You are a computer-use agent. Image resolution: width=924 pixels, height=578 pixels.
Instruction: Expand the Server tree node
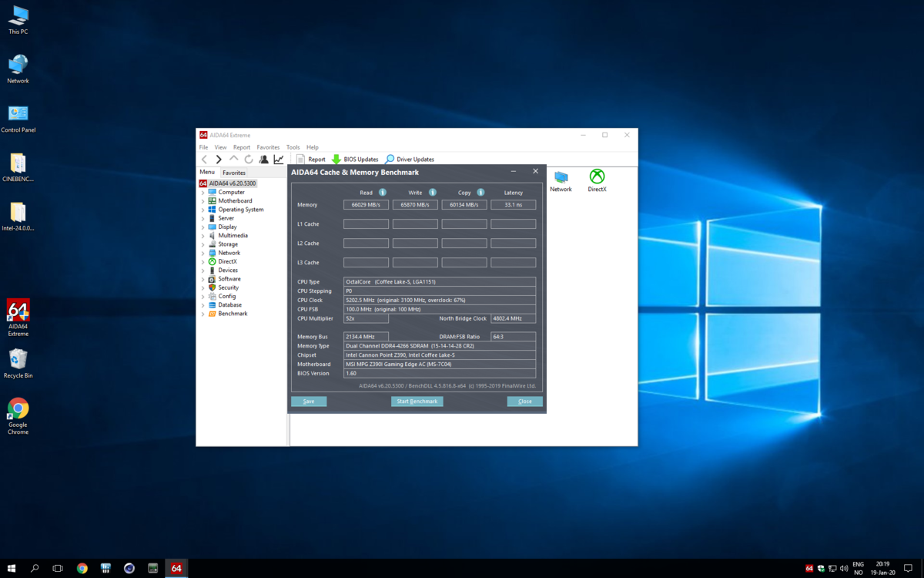[x=203, y=218]
